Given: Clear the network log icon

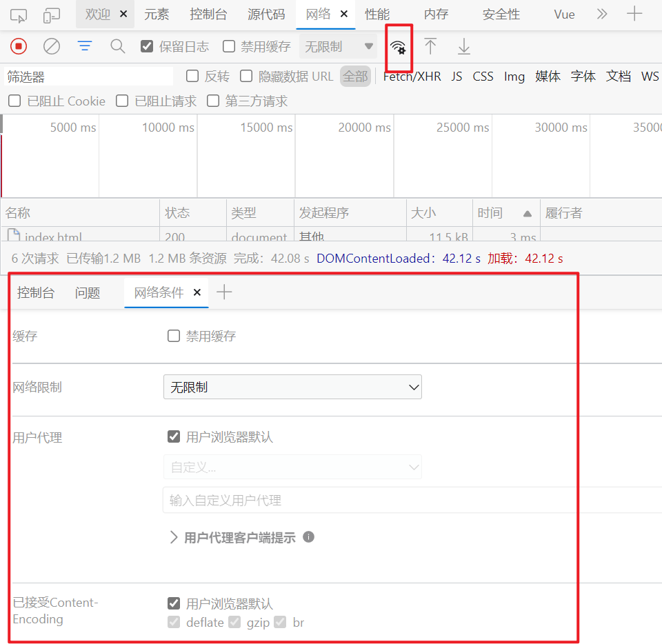Looking at the screenshot, I should (52, 46).
